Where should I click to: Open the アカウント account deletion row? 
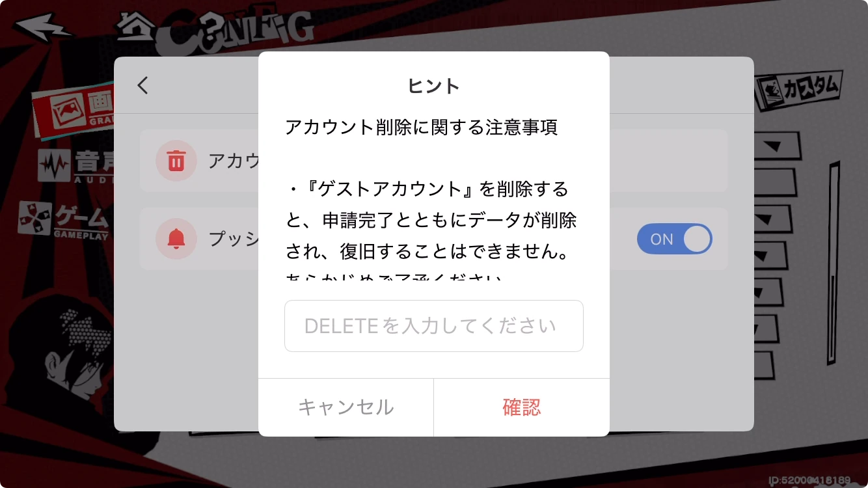434,160
